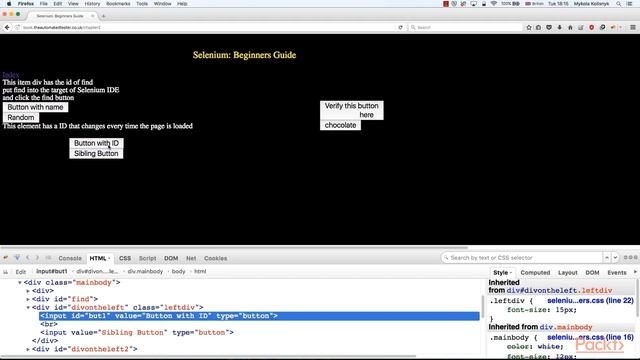Reload the page with the refresh icon
Viewport: 640px width, 360px height.
coord(400,27)
